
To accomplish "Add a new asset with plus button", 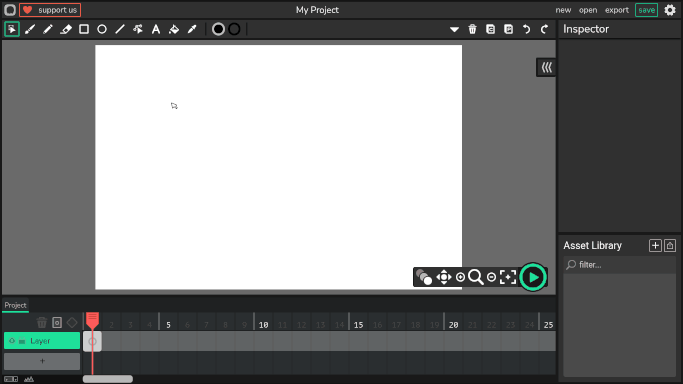I will pos(655,246).
